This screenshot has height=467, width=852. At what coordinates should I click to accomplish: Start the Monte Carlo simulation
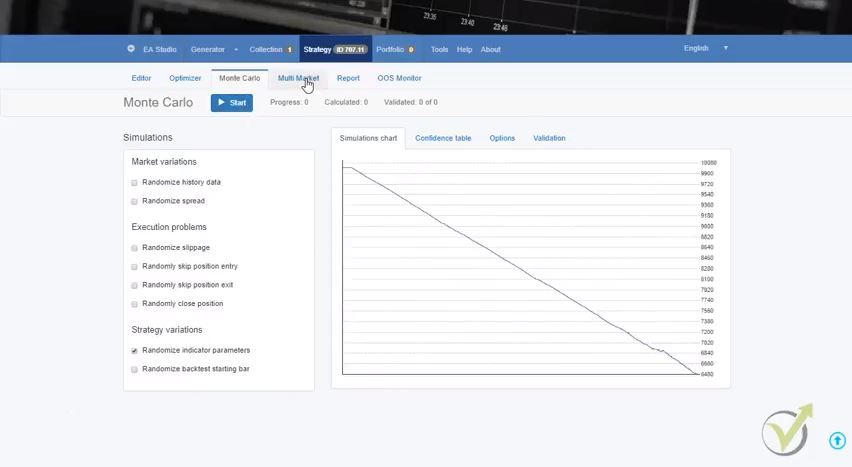[x=232, y=103]
